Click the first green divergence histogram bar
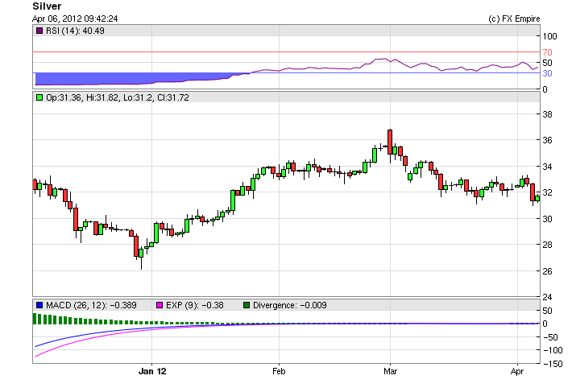Viewport: 572px width, 392px height. (35, 319)
